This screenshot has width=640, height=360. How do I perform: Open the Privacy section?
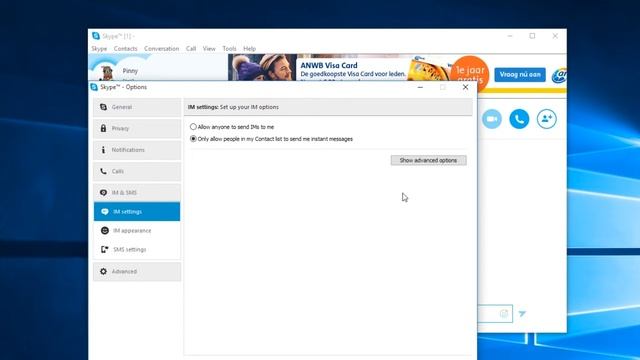pos(137,129)
